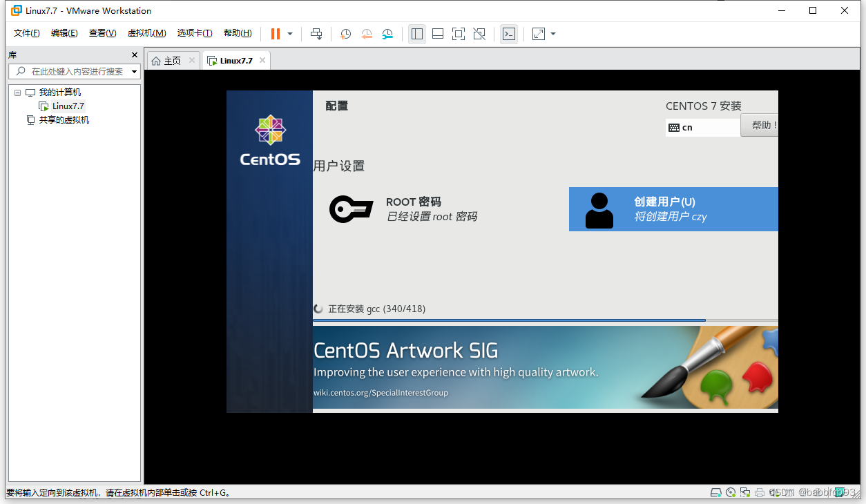Click the VMware Workstation title bar icon
This screenshot has width=866, height=504.
point(17,10)
